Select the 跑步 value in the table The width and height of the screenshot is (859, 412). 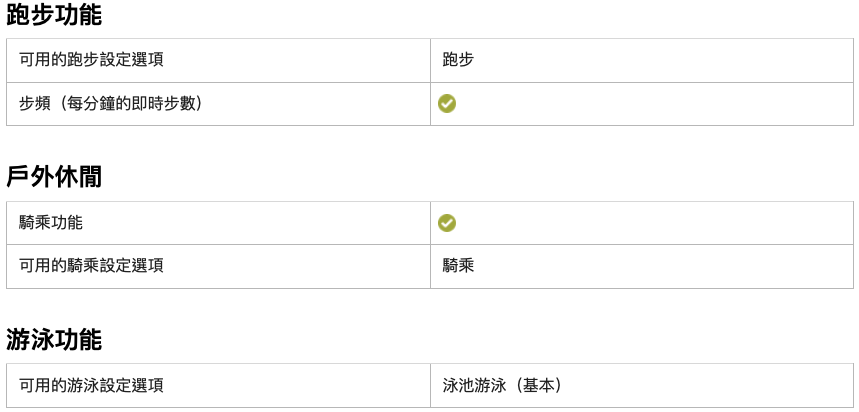click(x=458, y=59)
